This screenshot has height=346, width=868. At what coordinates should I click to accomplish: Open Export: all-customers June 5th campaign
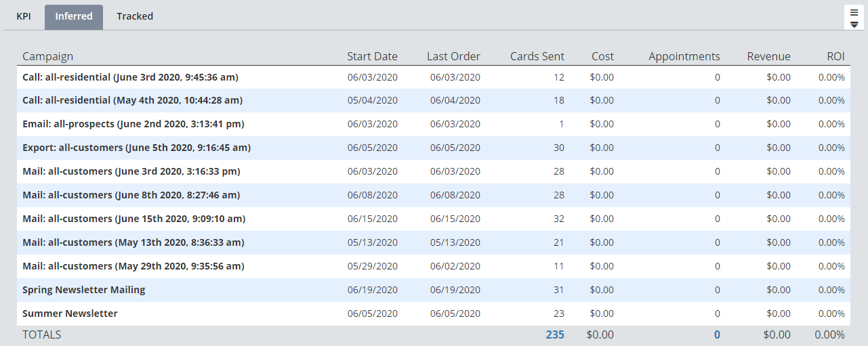[136, 148]
